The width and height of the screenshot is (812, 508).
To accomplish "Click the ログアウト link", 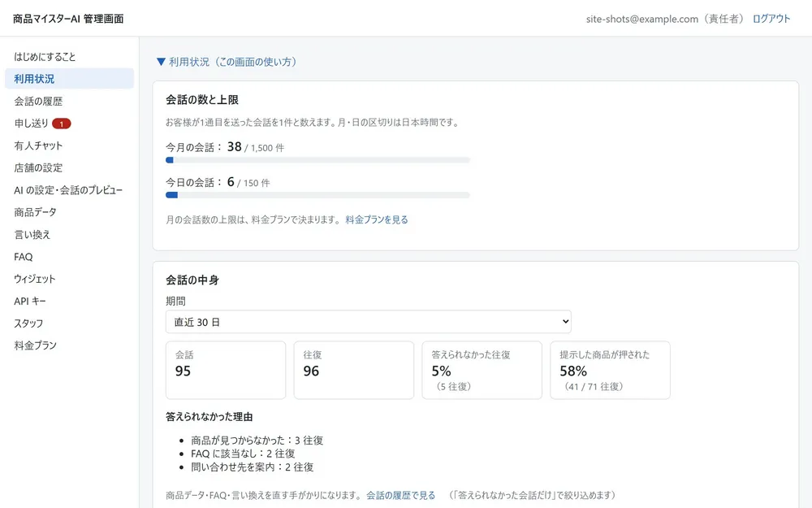I will pos(771,19).
